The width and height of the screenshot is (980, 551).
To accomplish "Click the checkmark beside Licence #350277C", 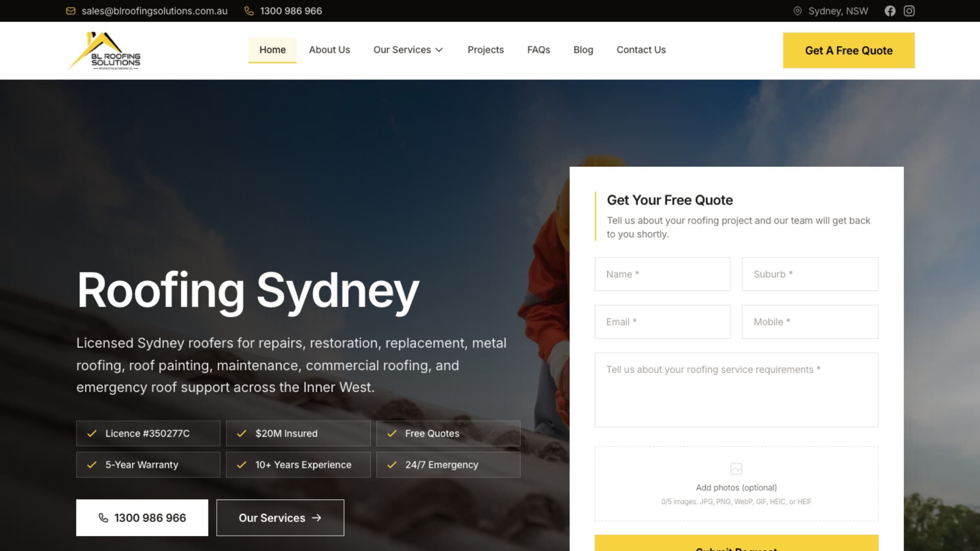I will click(x=92, y=433).
